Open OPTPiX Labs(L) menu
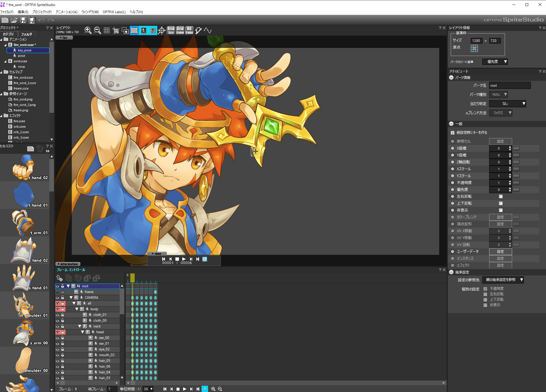The image size is (546, 392). (114, 12)
